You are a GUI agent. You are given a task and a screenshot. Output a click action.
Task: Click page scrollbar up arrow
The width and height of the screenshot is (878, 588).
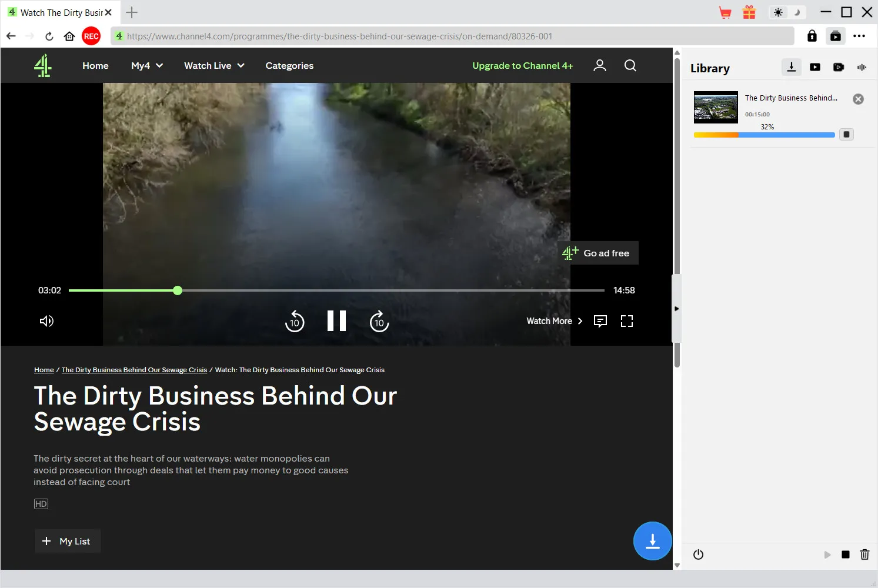coord(677,52)
